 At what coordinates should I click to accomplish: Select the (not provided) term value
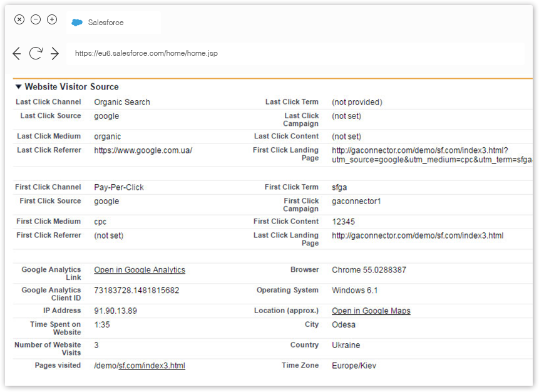pyautogui.click(x=357, y=102)
